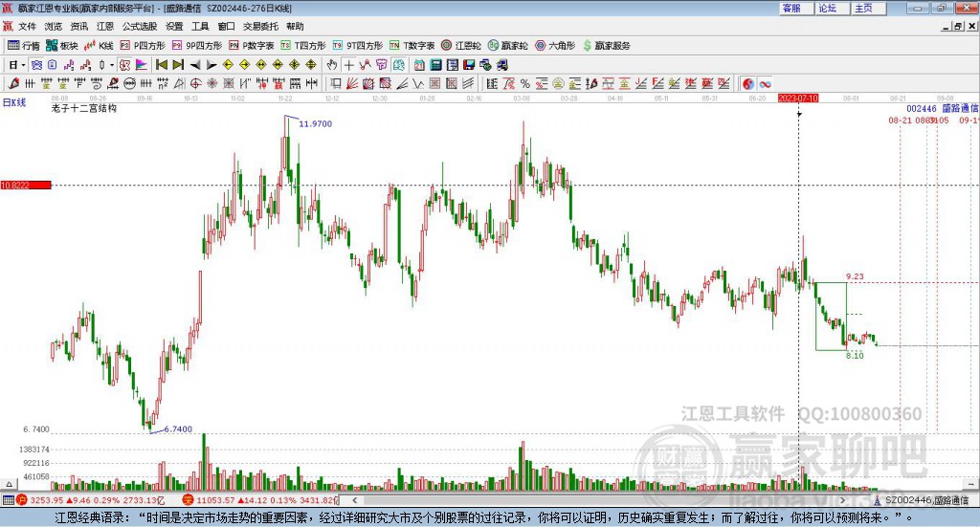Open the 9P四方形 tool
Screen dimensions: 980x527
click(197, 46)
